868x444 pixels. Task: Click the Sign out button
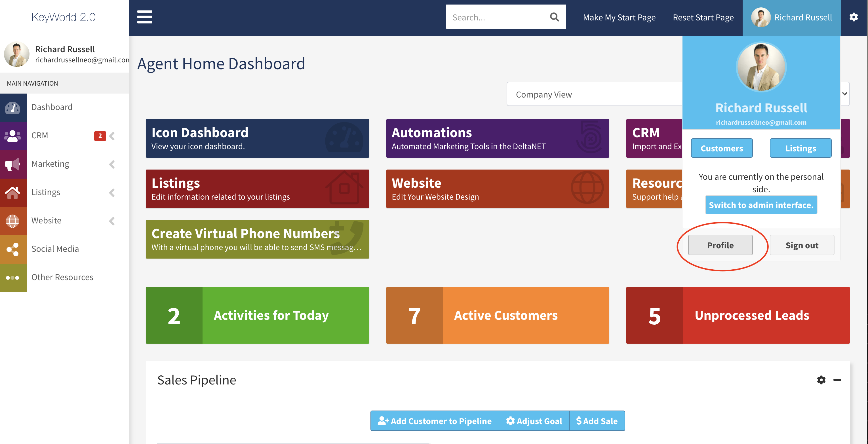(x=802, y=245)
